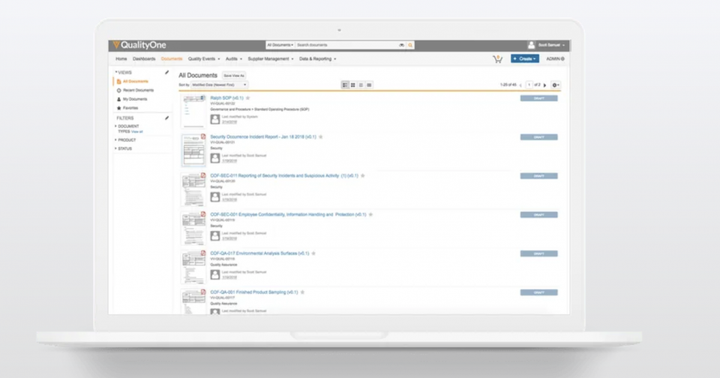720x378 pixels.
Task: Star the COF-QA-017 Environmental Analysis Surfaces document
Action: [314, 254]
